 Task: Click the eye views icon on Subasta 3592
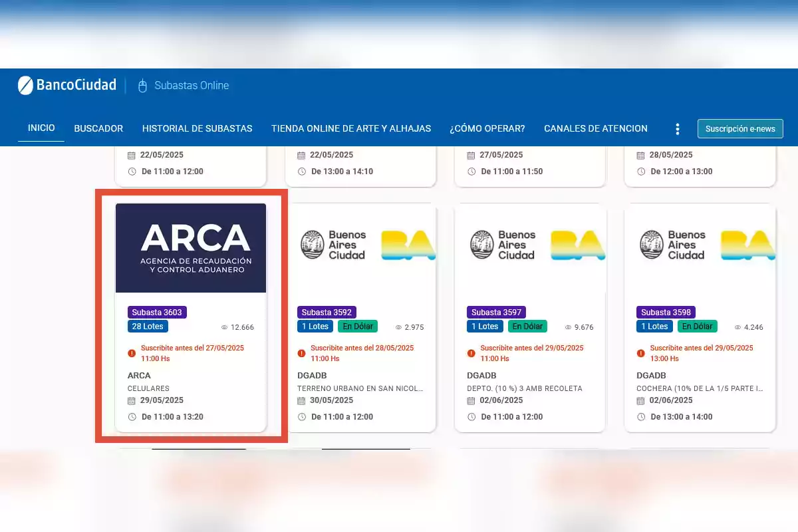pyautogui.click(x=398, y=327)
